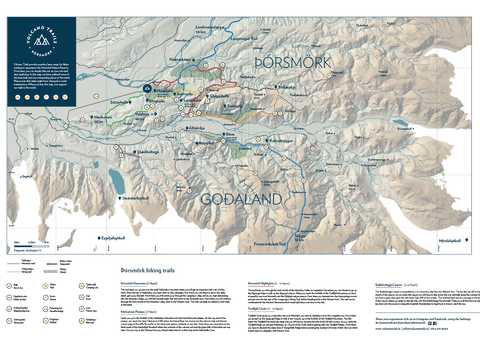Click the Volcano Trails circular logo
Screen dimensions: 480x360
42,41
